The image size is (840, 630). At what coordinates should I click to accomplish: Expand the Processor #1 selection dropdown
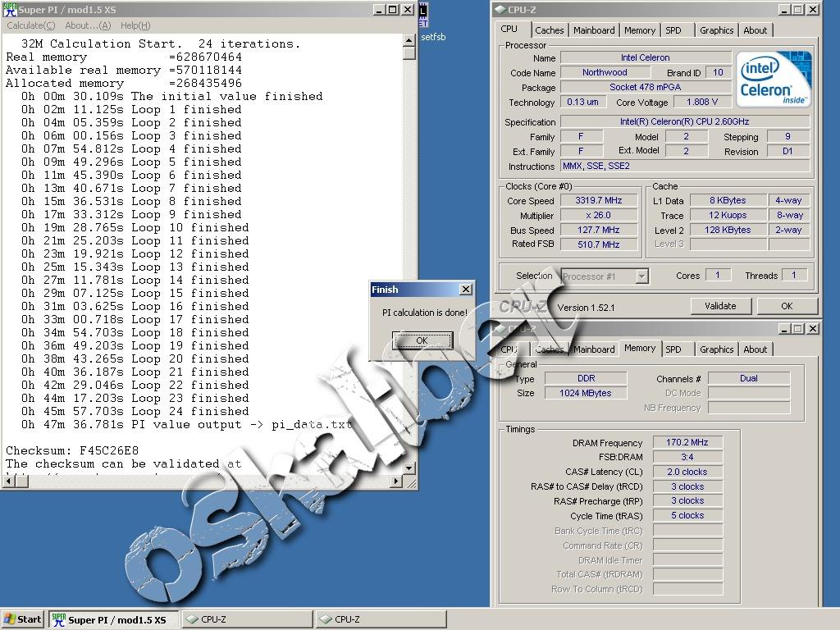(x=641, y=276)
